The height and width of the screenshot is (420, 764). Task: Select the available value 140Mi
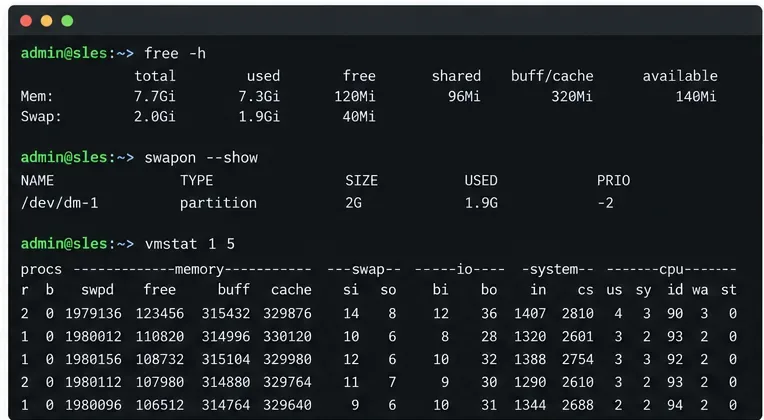pos(696,96)
